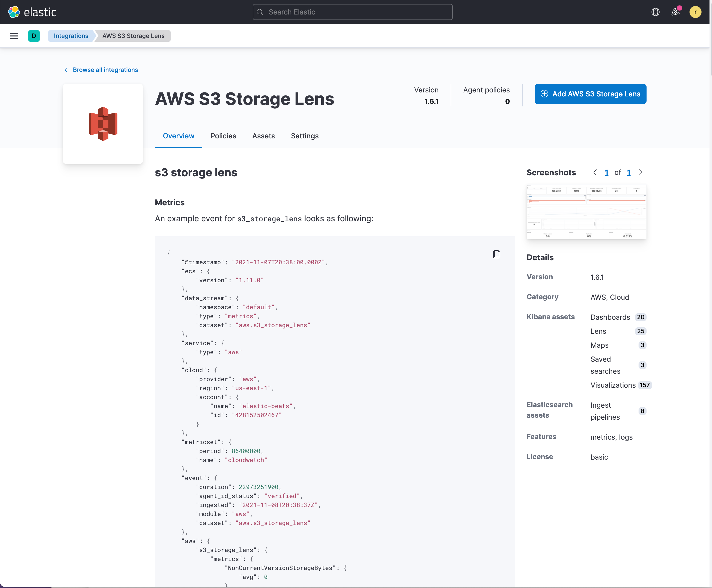Viewport: 712px width, 588px height.
Task: Click the header Version 1.6.1 value
Action: pyautogui.click(x=431, y=101)
